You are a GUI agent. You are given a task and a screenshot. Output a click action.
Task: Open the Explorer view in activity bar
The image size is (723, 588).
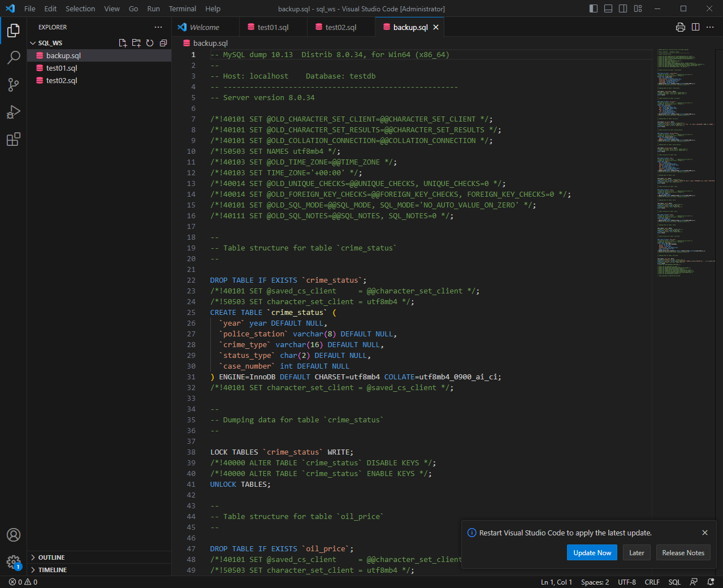point(14,31)
